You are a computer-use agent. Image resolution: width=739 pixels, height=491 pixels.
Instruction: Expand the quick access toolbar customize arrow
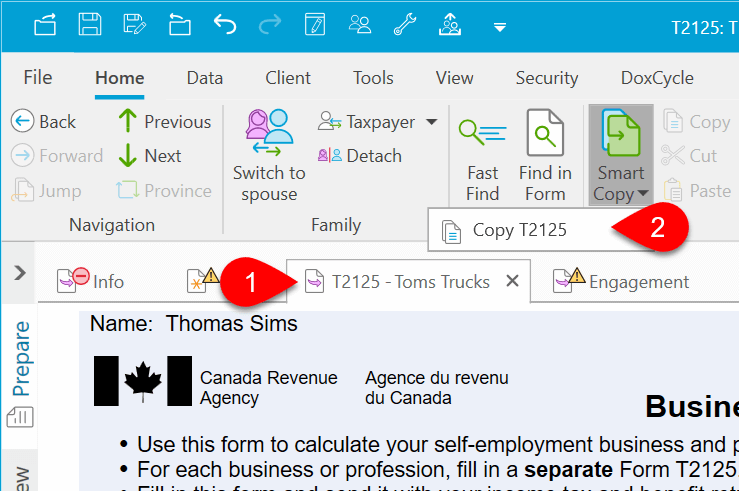[500, 28]
